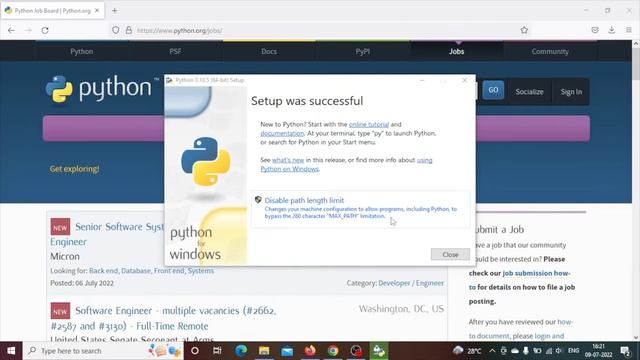The width and height of the screenshot is (640, 360).
Task: Open the what's new link
Action: 288,160
